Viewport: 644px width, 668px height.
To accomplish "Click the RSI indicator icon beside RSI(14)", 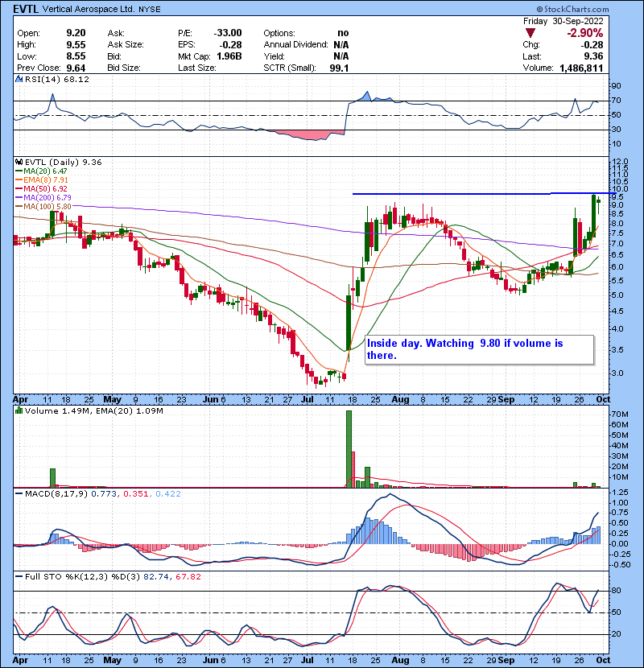I will [19, 79].
